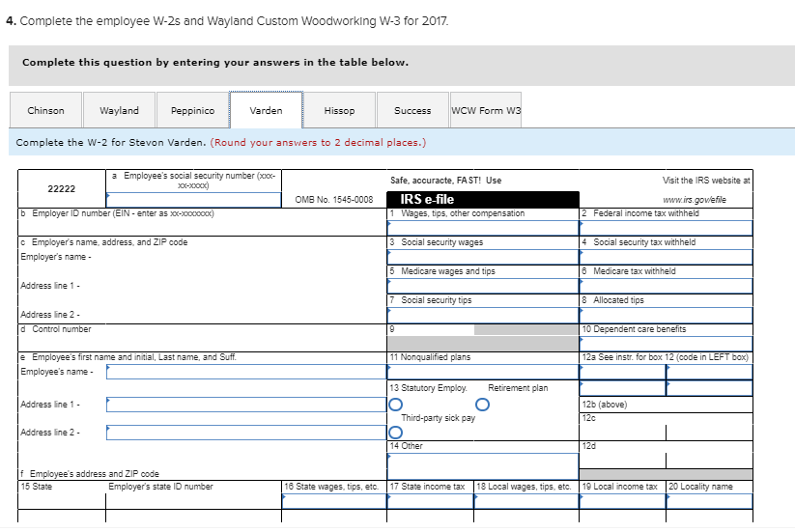
Task: Open the Hissop tab
Action: pyautogui.click(x=339, y=110)
